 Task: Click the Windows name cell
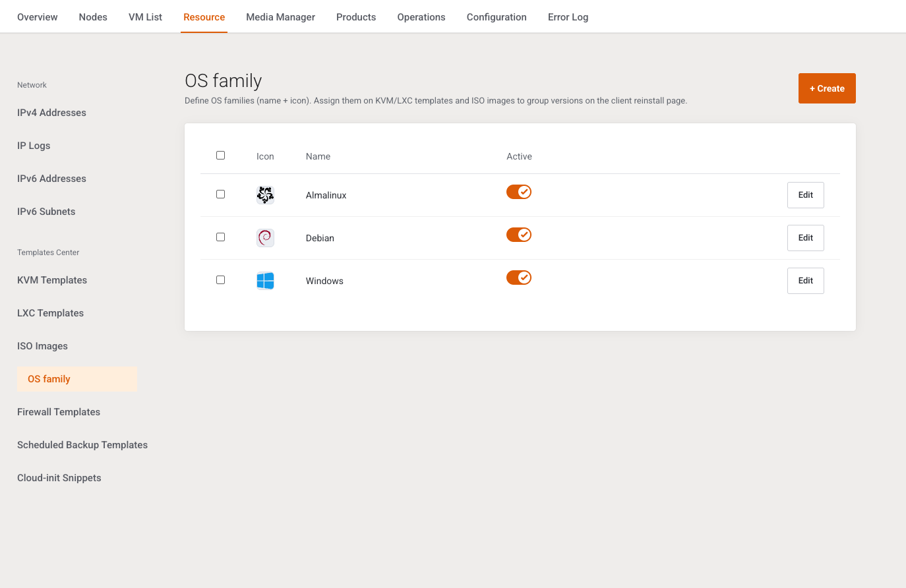coord(324,281)
